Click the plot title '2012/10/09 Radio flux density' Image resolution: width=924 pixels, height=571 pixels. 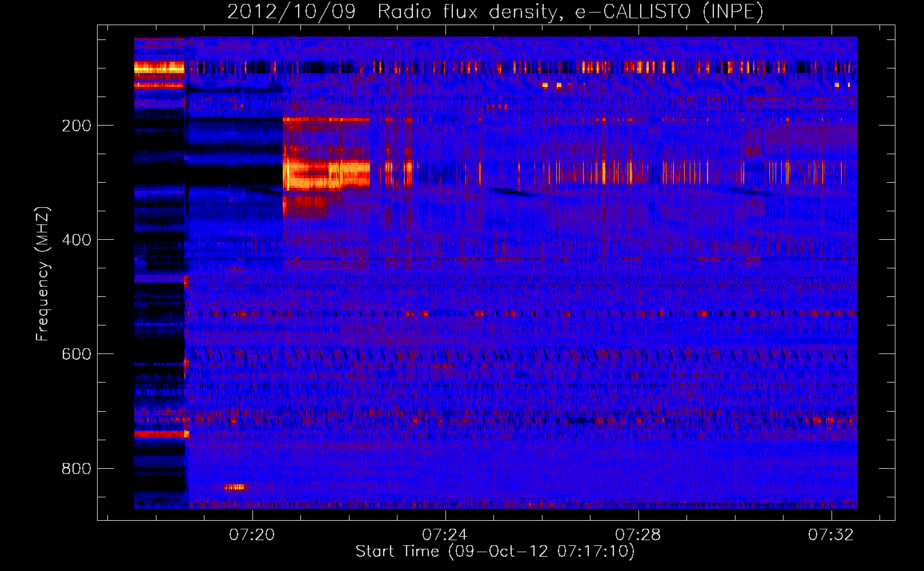(495, 11)
